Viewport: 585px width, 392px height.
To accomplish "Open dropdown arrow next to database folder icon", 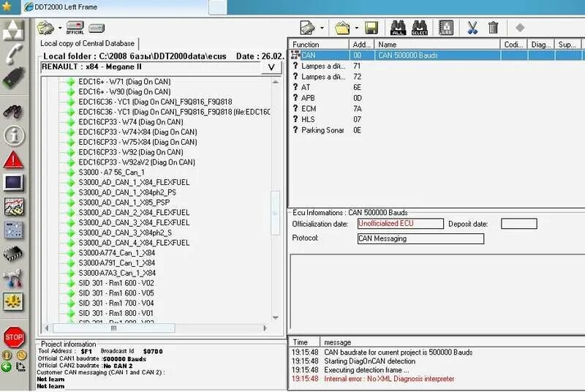I will click(x=60, y=28).
